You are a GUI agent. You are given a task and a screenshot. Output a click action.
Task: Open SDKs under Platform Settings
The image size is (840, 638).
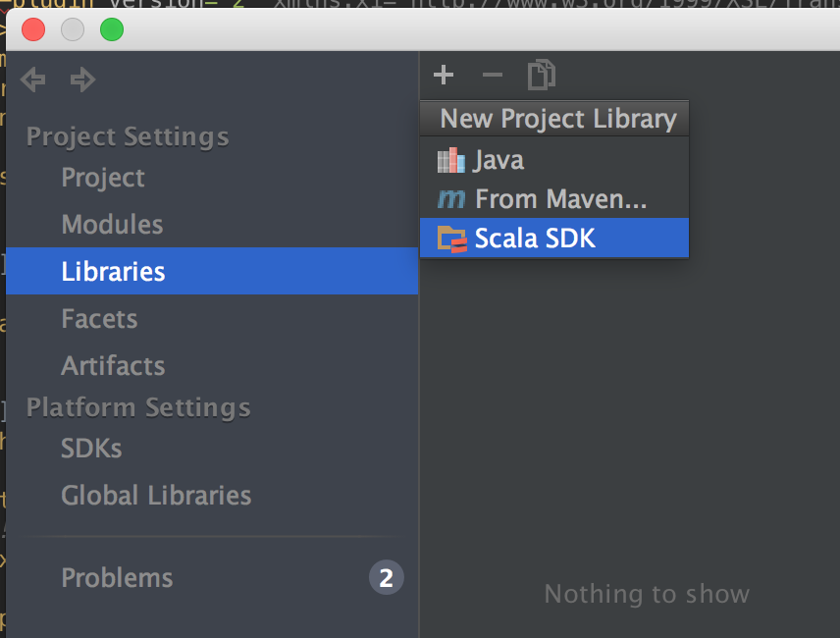tap(91, 449)
